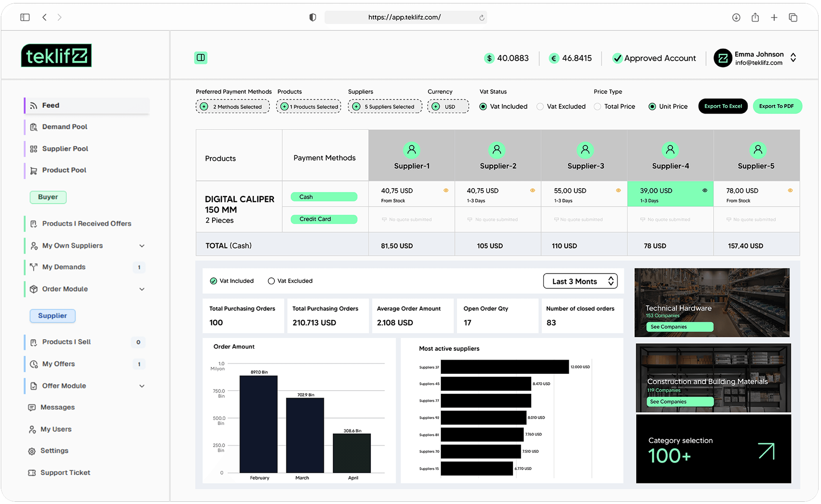The width and height of the screenshot is (821, 504).
Task: Open the Messages section
Action: coord(57,407)
